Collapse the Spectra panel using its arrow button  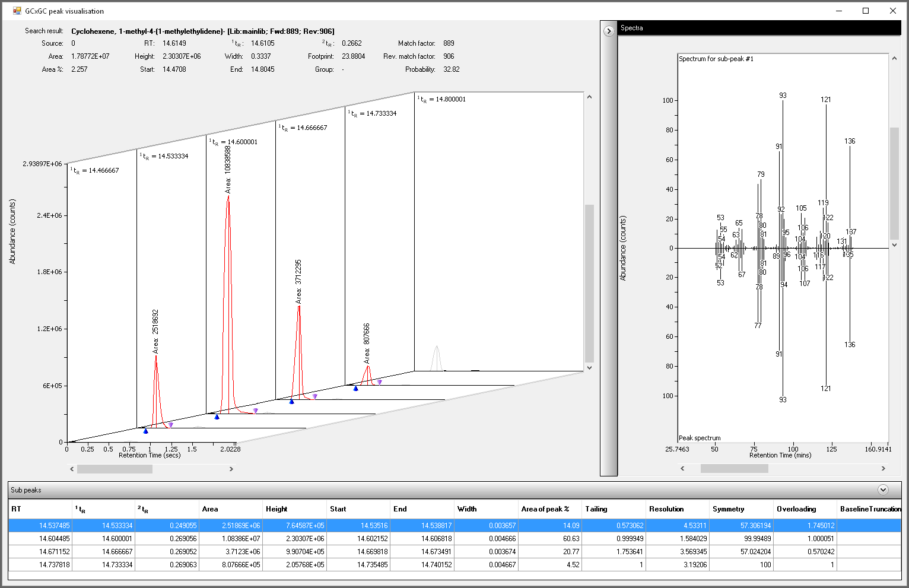[x=609, y=31]
